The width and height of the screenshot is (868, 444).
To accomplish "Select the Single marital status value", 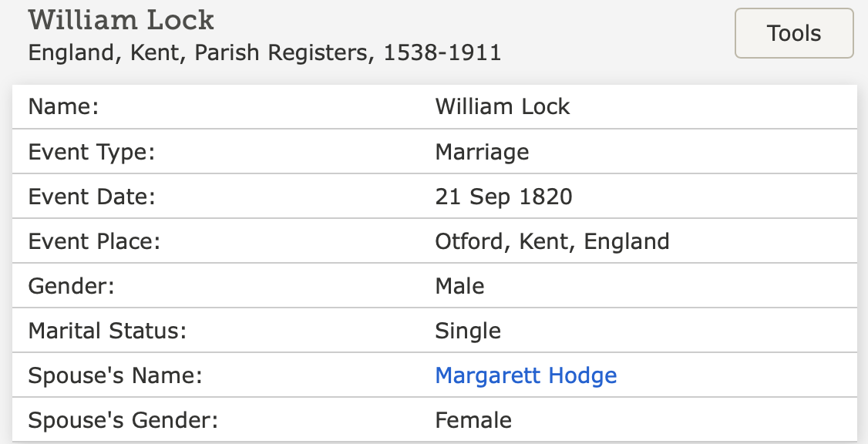I will pos(468,331).
